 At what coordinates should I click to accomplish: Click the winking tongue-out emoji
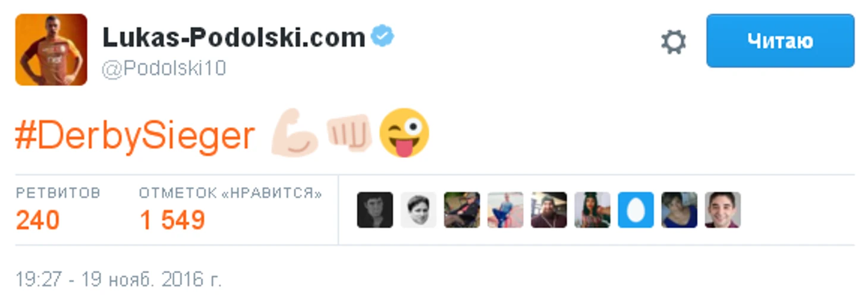404,132
